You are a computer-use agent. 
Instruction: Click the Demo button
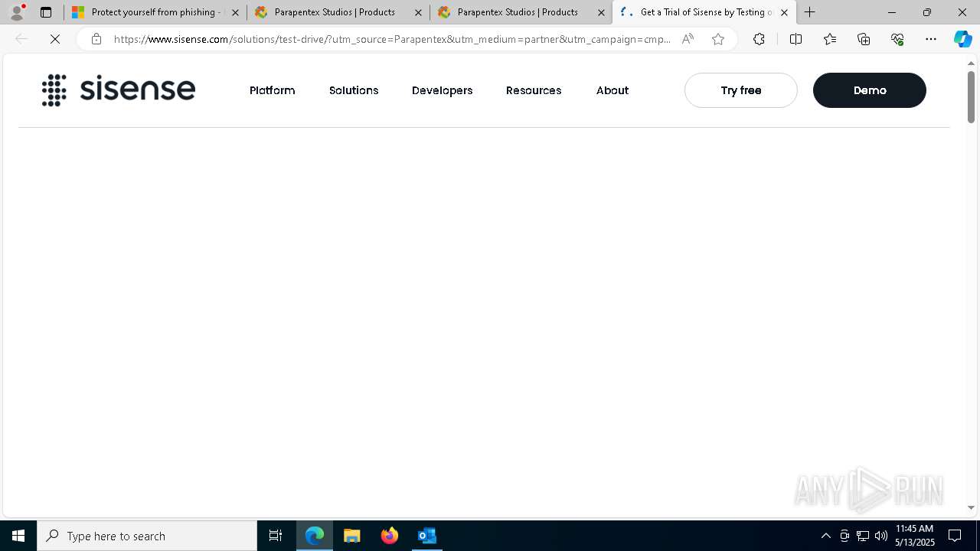(870, 90)
